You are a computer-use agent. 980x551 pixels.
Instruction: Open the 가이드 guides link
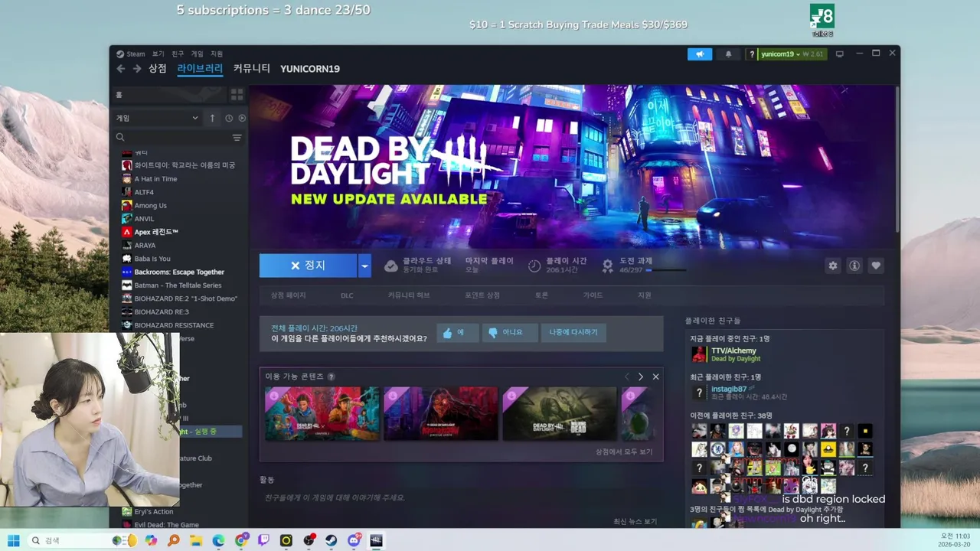pyautogui.click(x=593, y=295)
